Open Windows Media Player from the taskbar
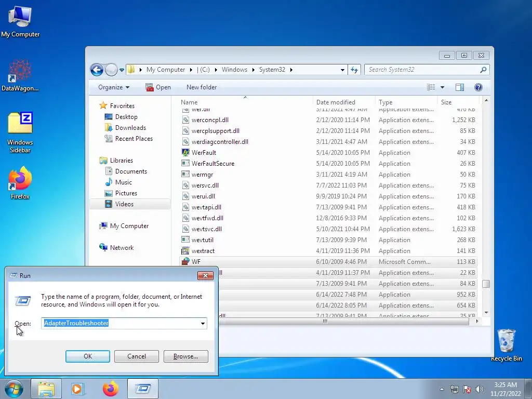 point(77,389)
